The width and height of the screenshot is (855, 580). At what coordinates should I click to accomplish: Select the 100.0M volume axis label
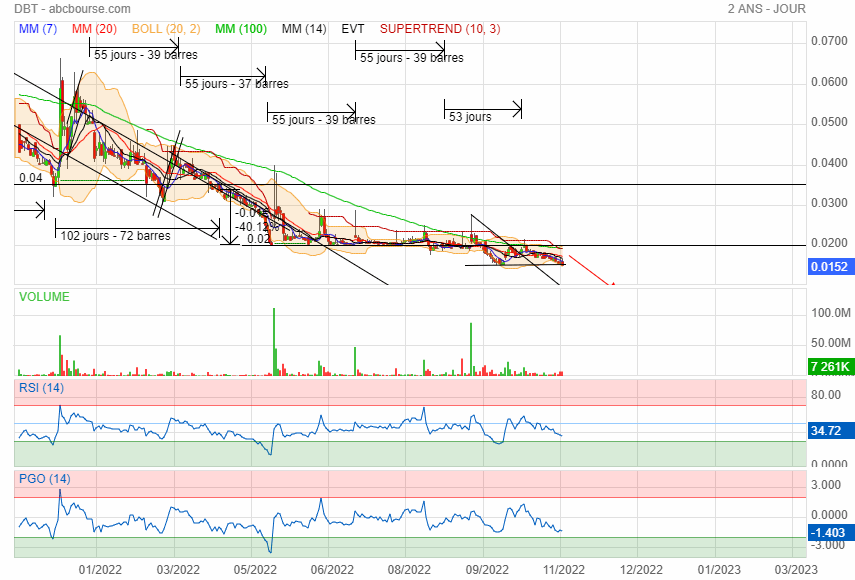831,313
